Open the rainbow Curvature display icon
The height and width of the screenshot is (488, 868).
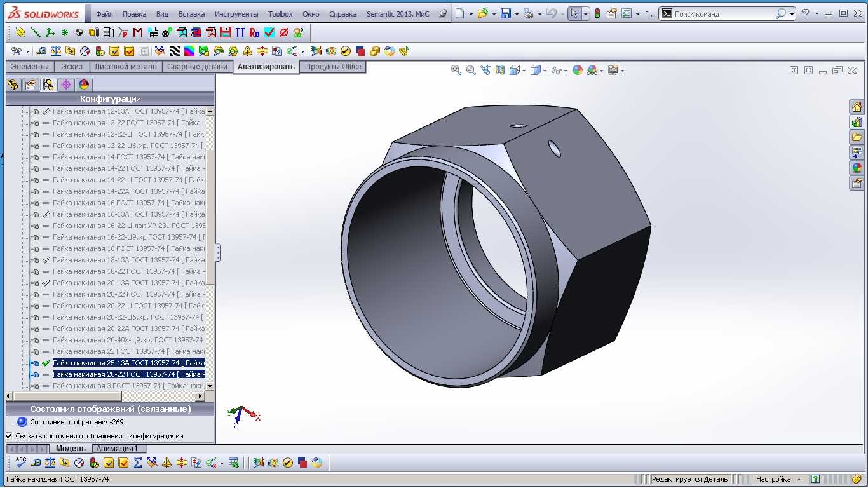point(189,51)
